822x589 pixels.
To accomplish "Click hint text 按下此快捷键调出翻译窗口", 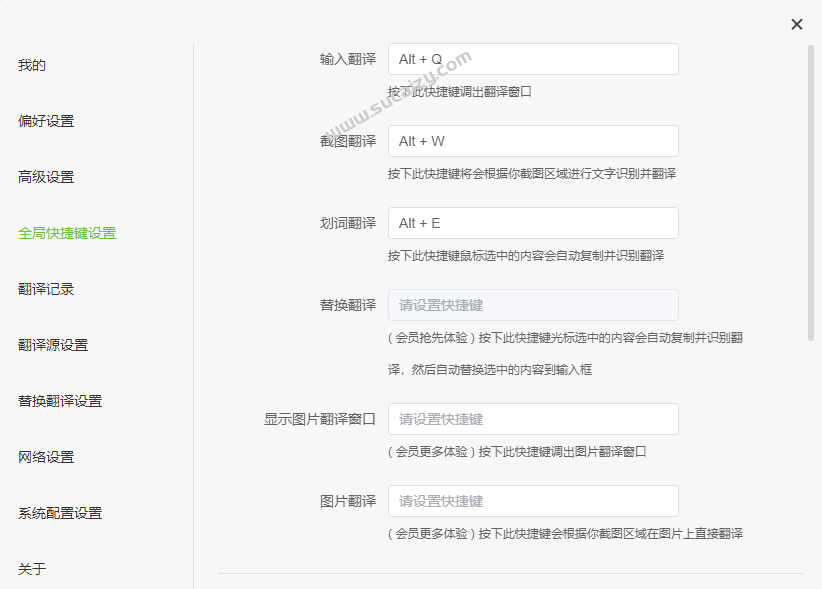I will (460, 92).
